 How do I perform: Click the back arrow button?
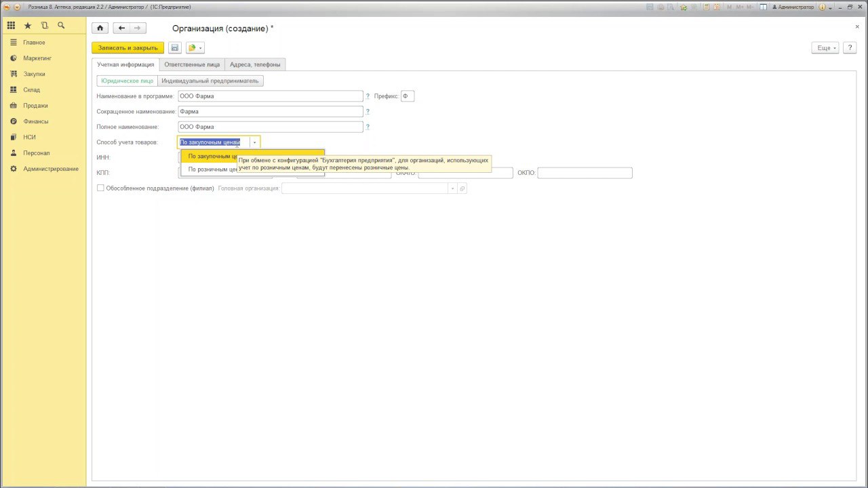pyautogui.click(x=121, y=28)
